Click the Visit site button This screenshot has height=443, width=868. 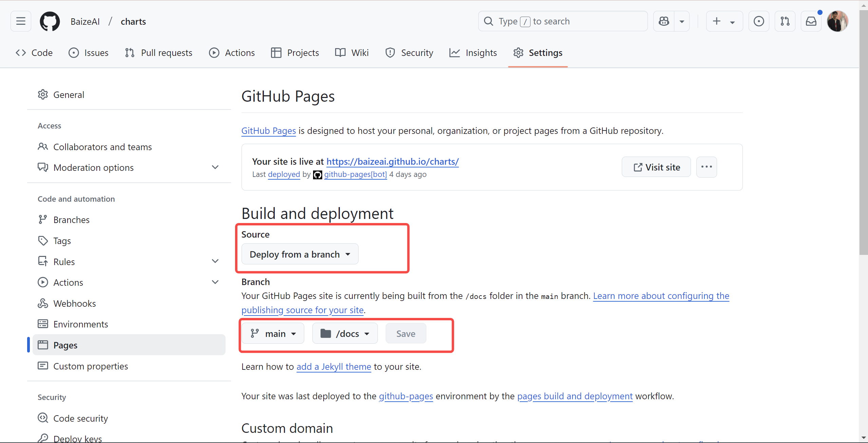pyautogui.click(x=656, y=167)
